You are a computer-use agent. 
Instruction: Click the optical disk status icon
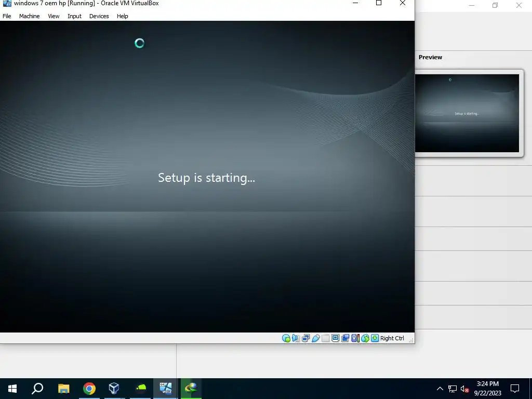[x=286, y=338]
